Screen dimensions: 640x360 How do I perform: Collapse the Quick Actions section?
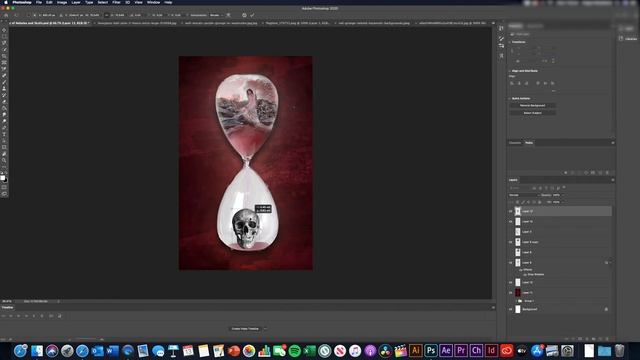coord(510,98)
